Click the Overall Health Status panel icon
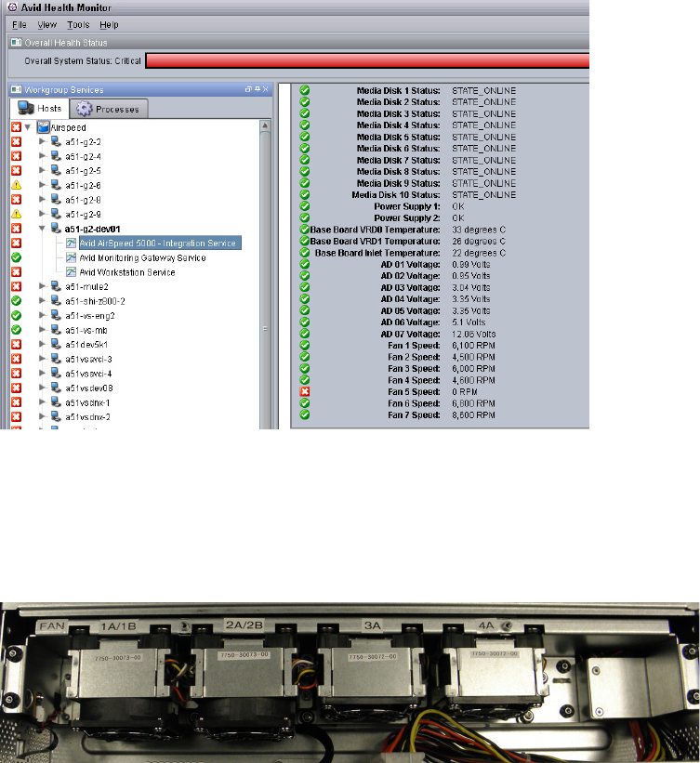This screenshot has width=700, height=763. pos(16,43)
